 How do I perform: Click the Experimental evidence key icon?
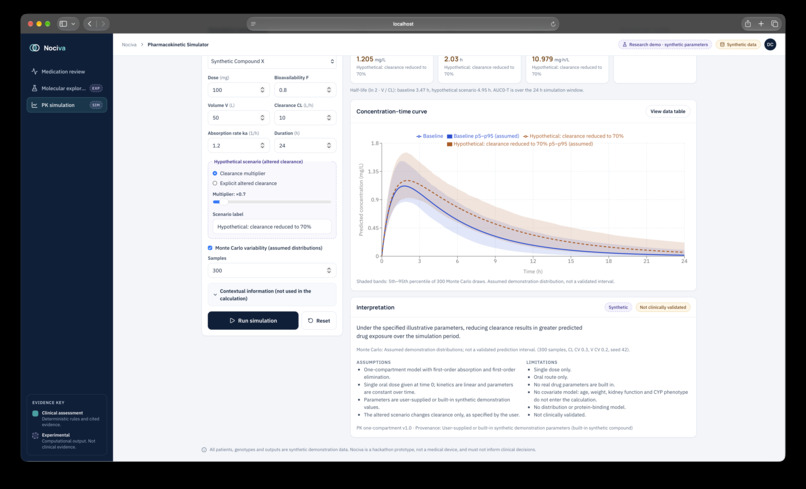coord(35,436)
